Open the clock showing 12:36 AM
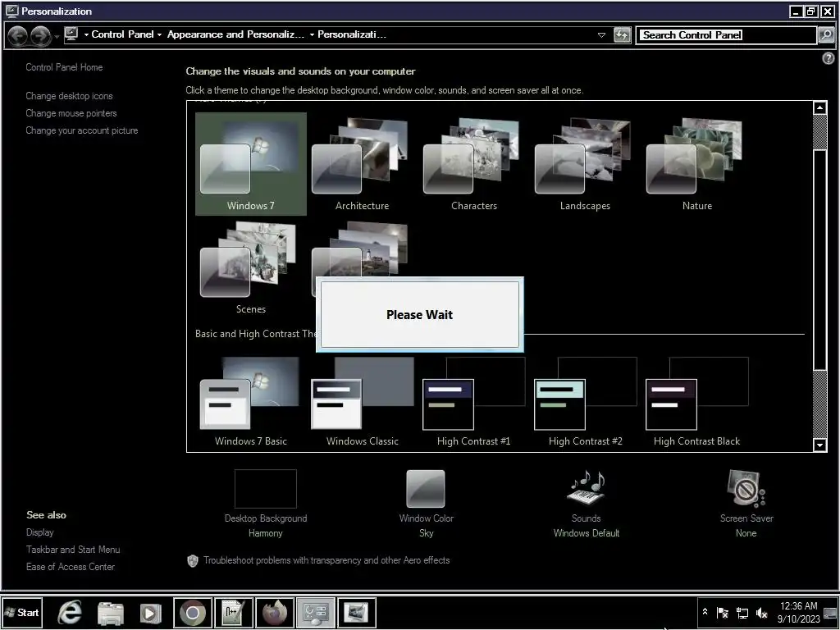 coord(798,612)
